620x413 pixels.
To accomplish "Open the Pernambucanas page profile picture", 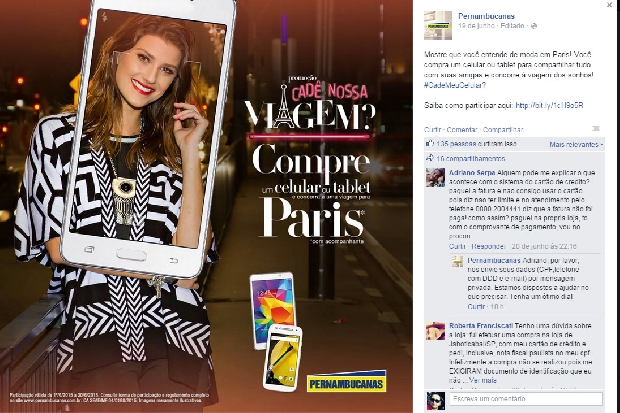I will 438,25.
